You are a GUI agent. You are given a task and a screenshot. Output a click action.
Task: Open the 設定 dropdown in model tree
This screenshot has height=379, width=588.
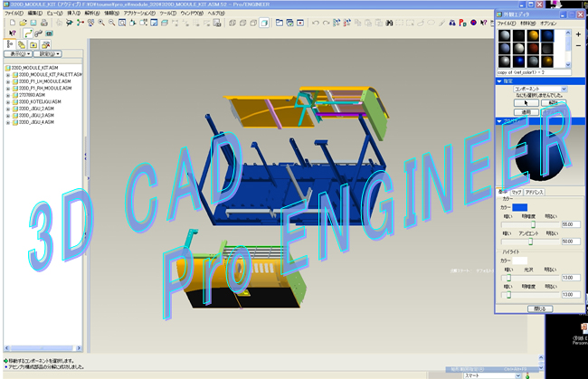(47, 54)
